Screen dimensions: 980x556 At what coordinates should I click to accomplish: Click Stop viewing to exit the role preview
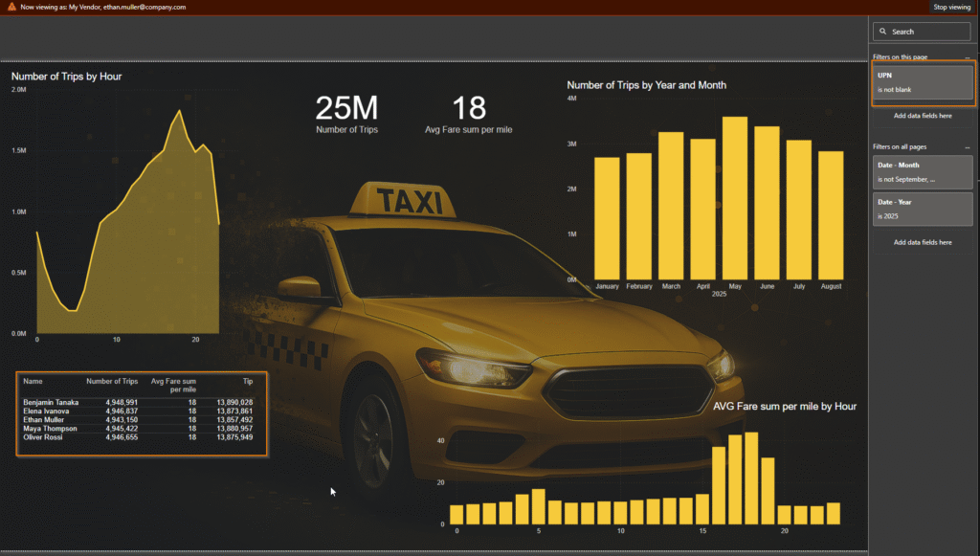(951, 7)
